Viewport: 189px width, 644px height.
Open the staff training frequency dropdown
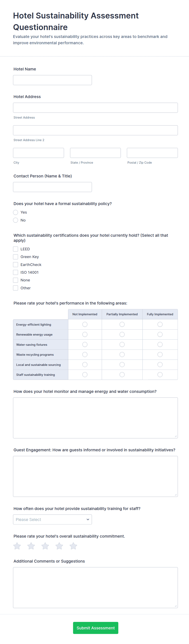coord(52,520)
